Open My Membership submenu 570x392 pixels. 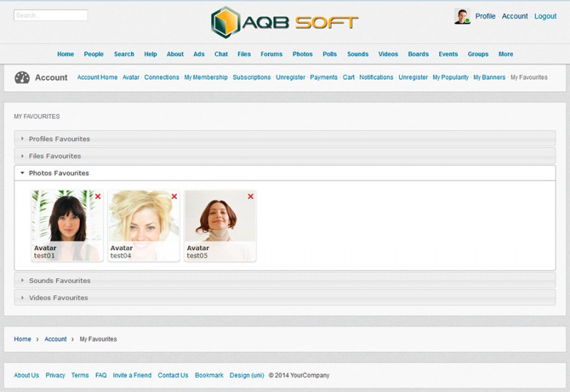coord(206,77)
